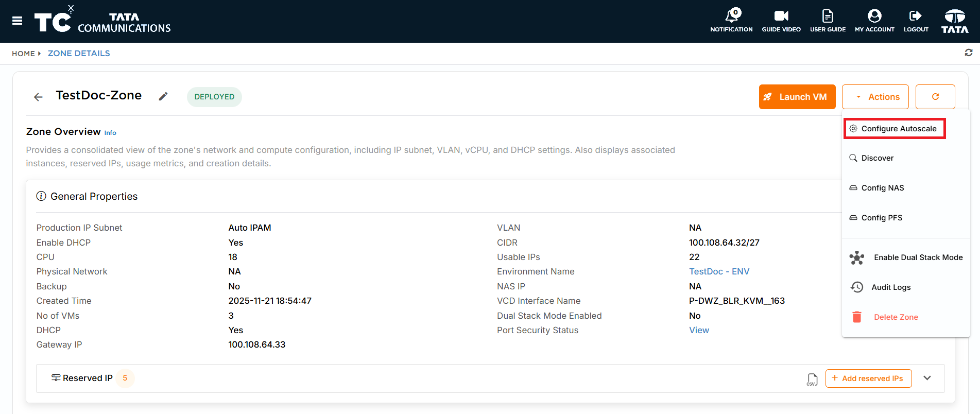Click the General Properties info icon
The image size is (980, 414).
pyautogui.click(x=41, y=196)
